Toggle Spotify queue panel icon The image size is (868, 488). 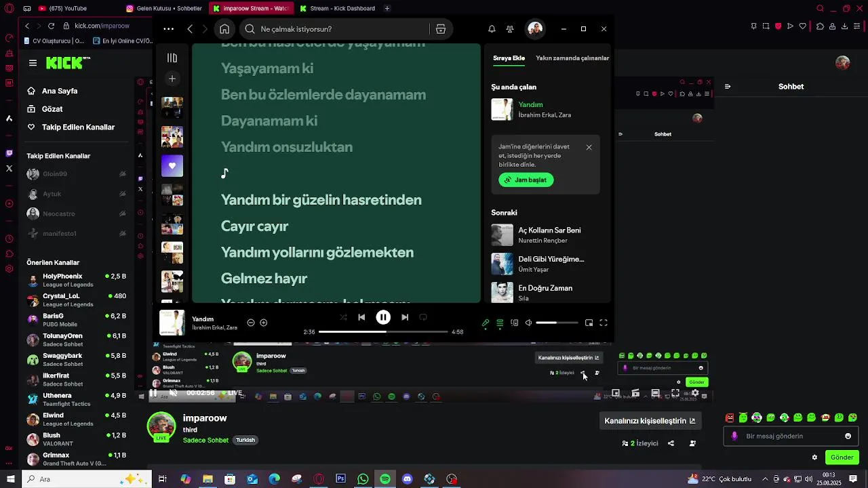[x=500, y=323]
